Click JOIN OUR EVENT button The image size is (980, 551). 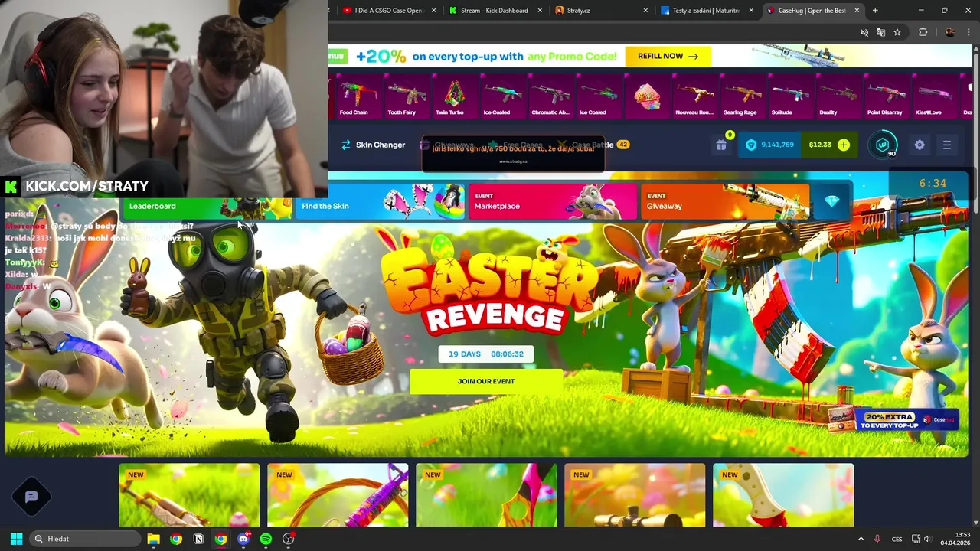pos(486,381)
